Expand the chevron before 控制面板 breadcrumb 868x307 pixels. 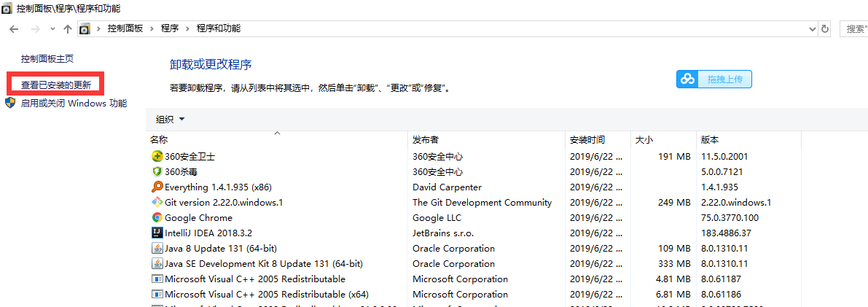point(99,28)
